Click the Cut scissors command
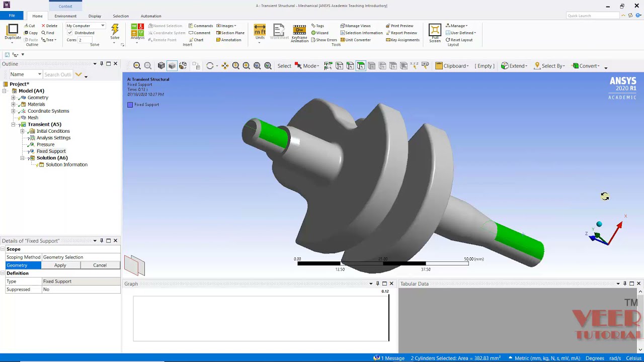This screenshot has height=362, width=644. pos(30,26)
